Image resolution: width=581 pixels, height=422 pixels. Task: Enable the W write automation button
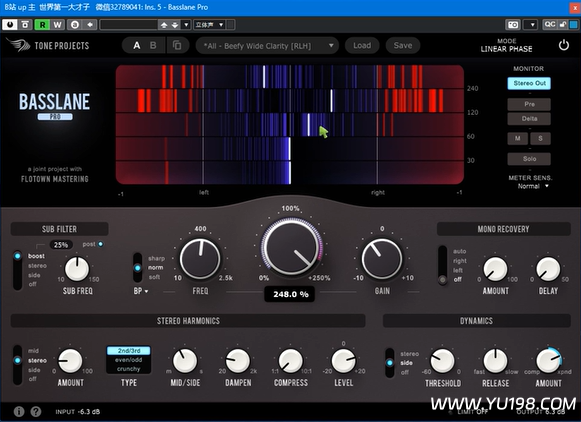pos(57,25)
